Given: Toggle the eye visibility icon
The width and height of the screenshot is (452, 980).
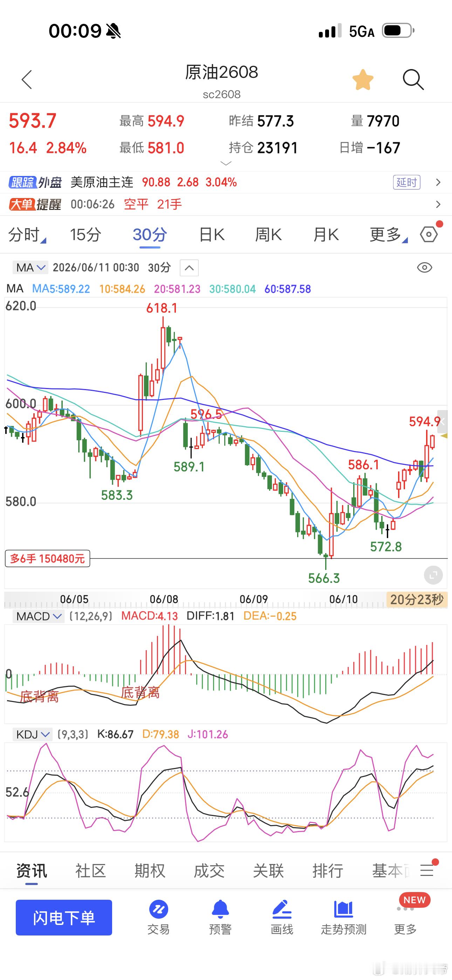Looking at the screenshot, I should [425, 267].
